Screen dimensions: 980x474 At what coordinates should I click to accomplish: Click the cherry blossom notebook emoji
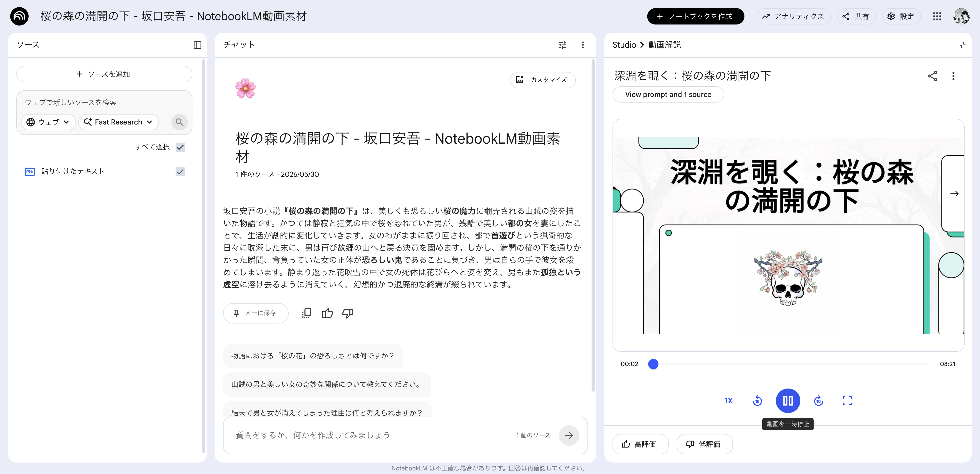pyautogui.click(x=245, y=88)
